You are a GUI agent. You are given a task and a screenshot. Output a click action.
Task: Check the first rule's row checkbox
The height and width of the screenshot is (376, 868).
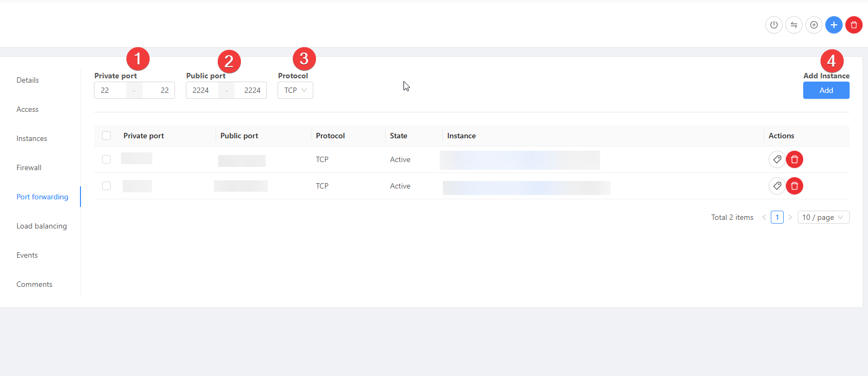(106, 159)
